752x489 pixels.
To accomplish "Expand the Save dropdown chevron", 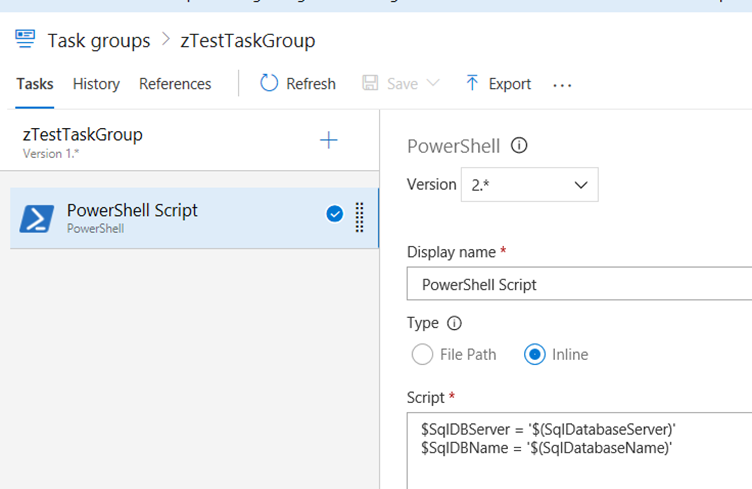I will click(x=433, y=83).
